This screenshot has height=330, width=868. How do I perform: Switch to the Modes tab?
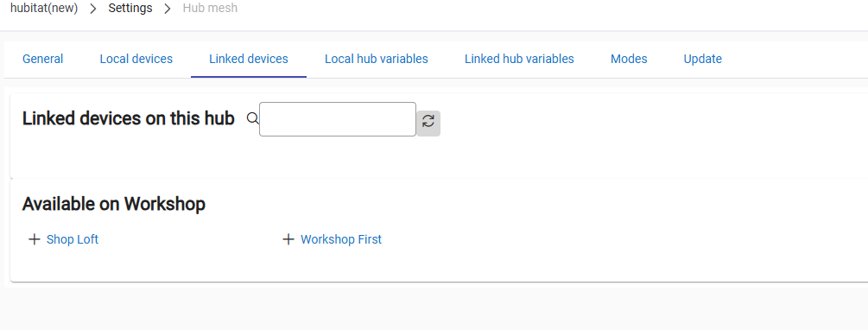click(629, 59)
